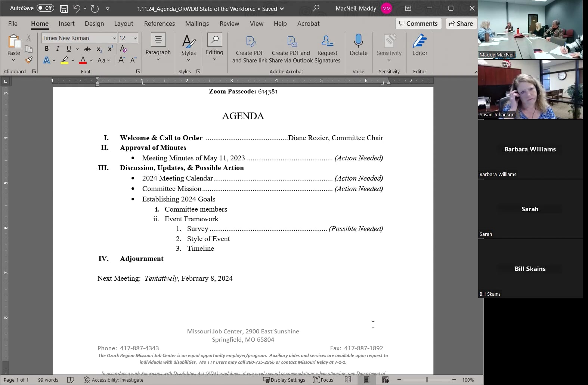Expand the underline style arrow

click(x=77, y=49)
